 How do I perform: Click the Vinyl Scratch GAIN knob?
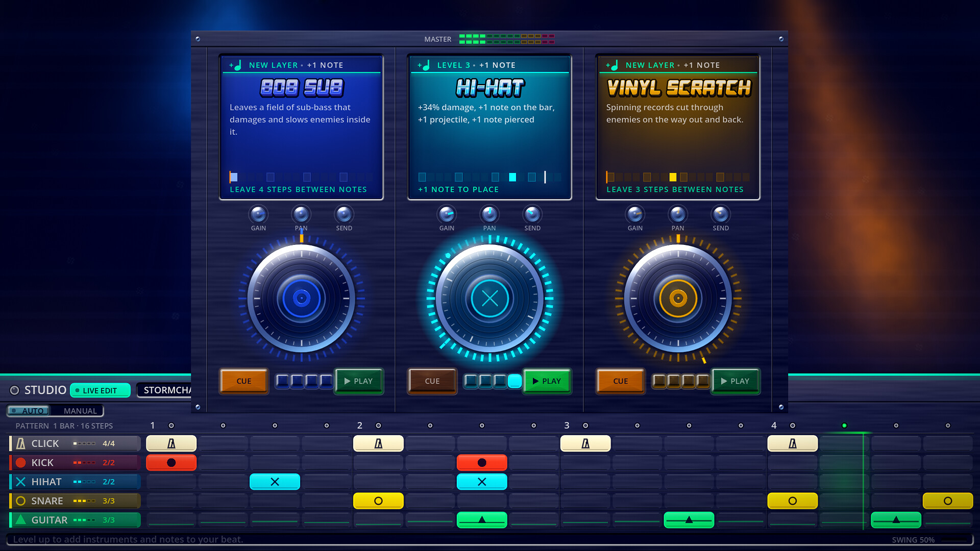(x=635, y=214)
